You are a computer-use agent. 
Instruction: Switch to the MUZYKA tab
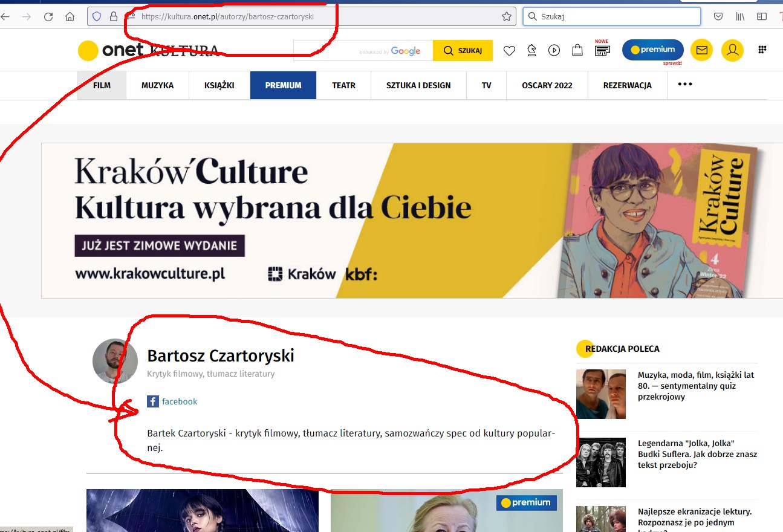[x=157, y=85]
